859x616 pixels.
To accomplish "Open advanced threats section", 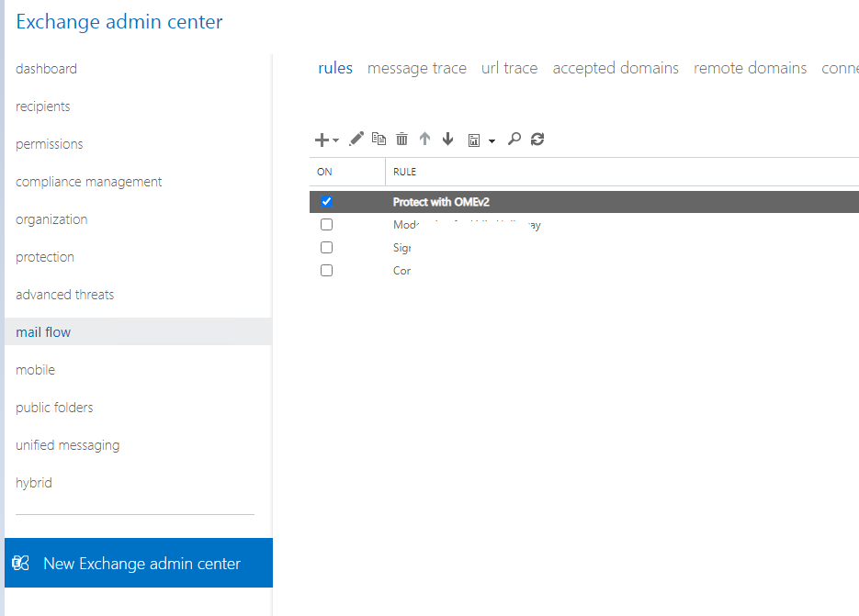I will point(64,295).
